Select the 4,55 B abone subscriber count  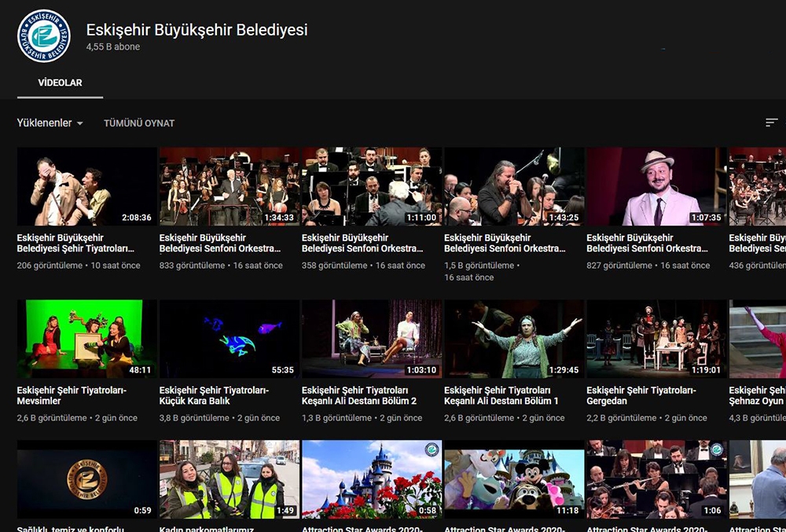[x=113, y=47]
